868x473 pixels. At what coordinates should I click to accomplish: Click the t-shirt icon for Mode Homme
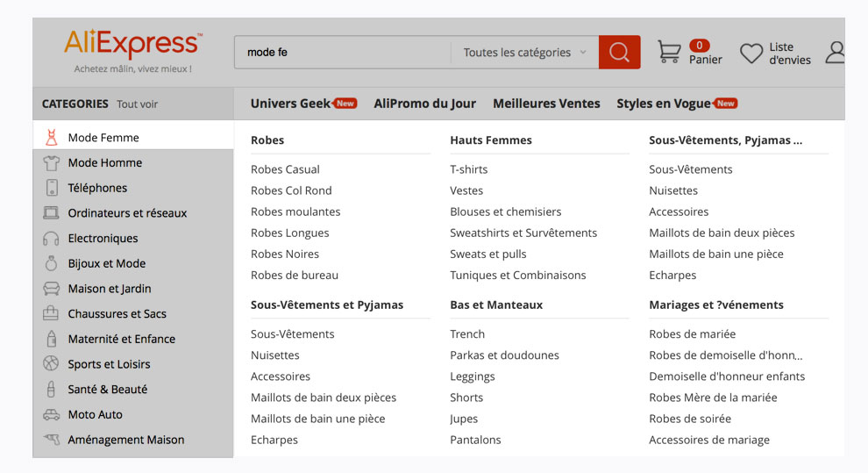pos(52,162)
